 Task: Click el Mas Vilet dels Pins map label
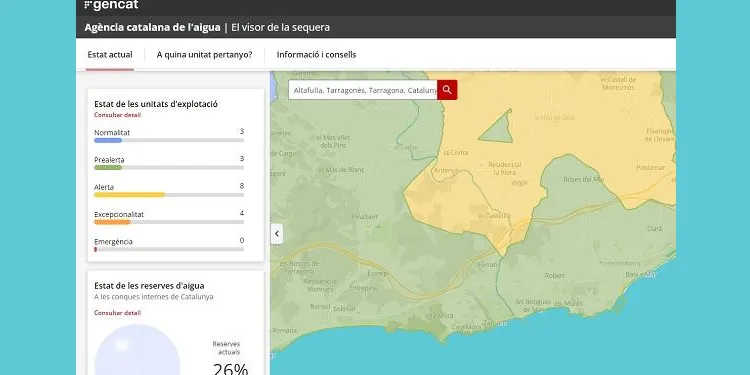click(x=333, y=141)
